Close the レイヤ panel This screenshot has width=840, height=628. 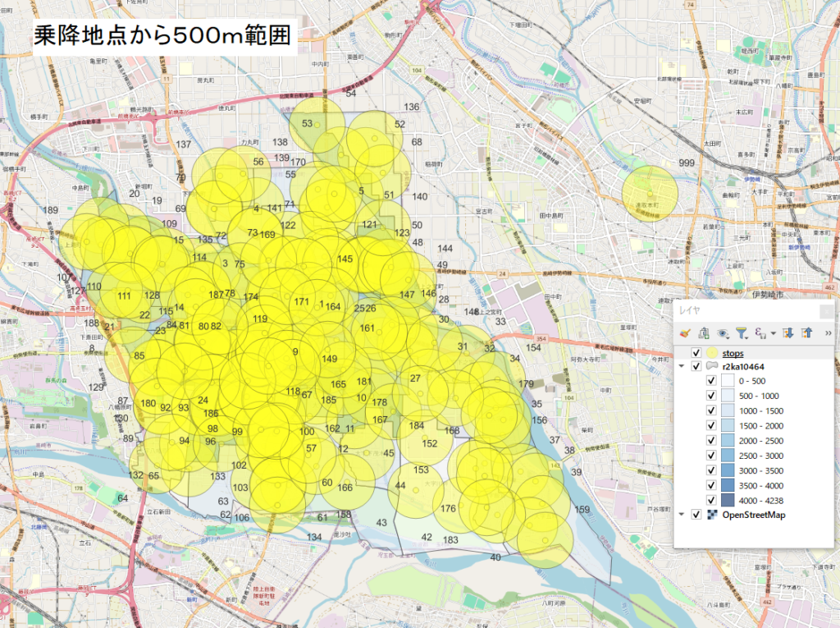(826, 311)
